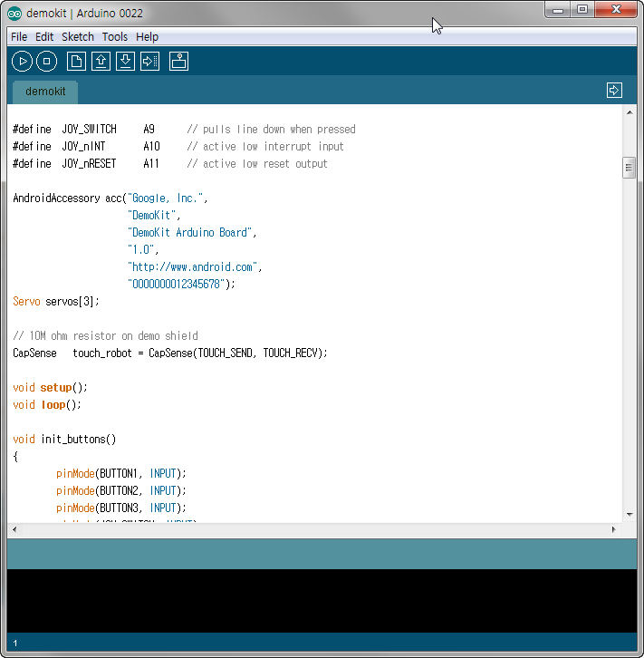Open the Serial Monitor
Screen dimensions: 644x658
click(x=178, y=62)
